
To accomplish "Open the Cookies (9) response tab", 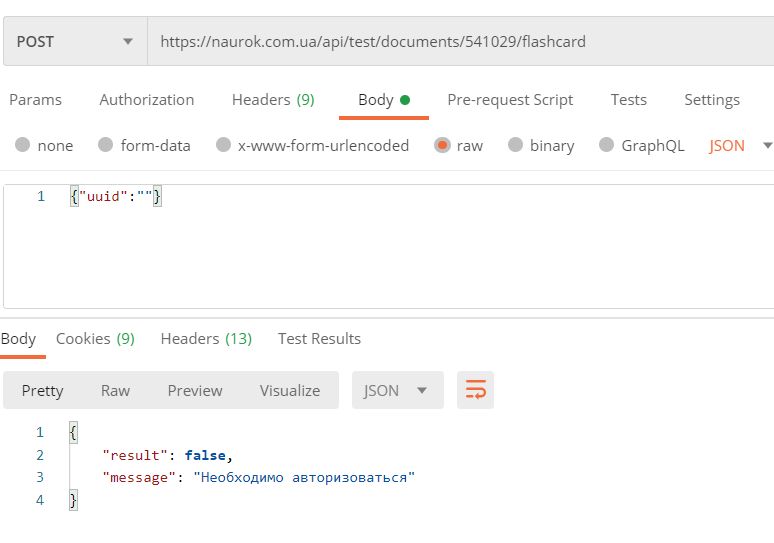I will [x=95, y=339].
